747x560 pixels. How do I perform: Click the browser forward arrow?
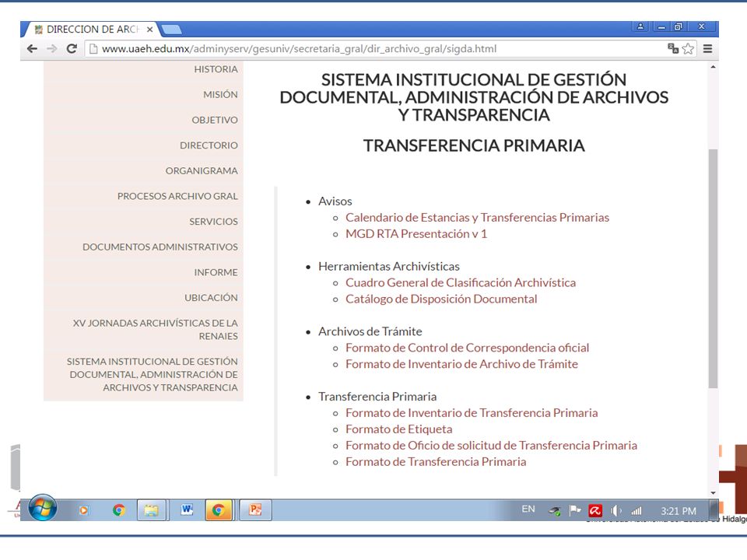(x=52, y=48)
